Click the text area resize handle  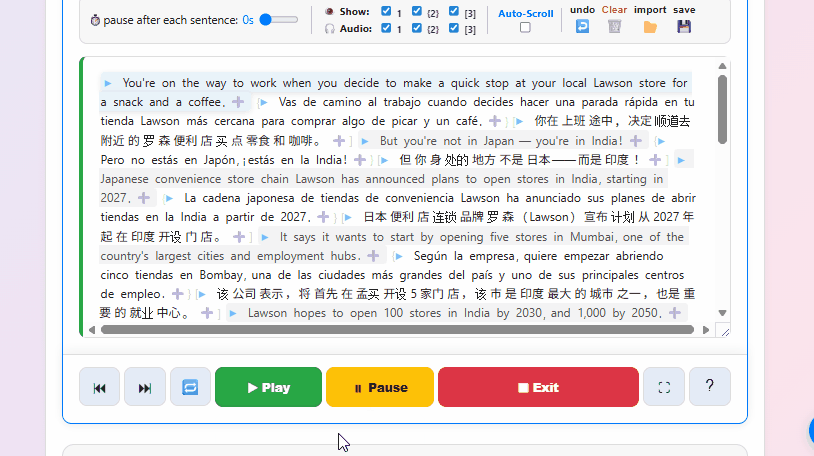724,331
